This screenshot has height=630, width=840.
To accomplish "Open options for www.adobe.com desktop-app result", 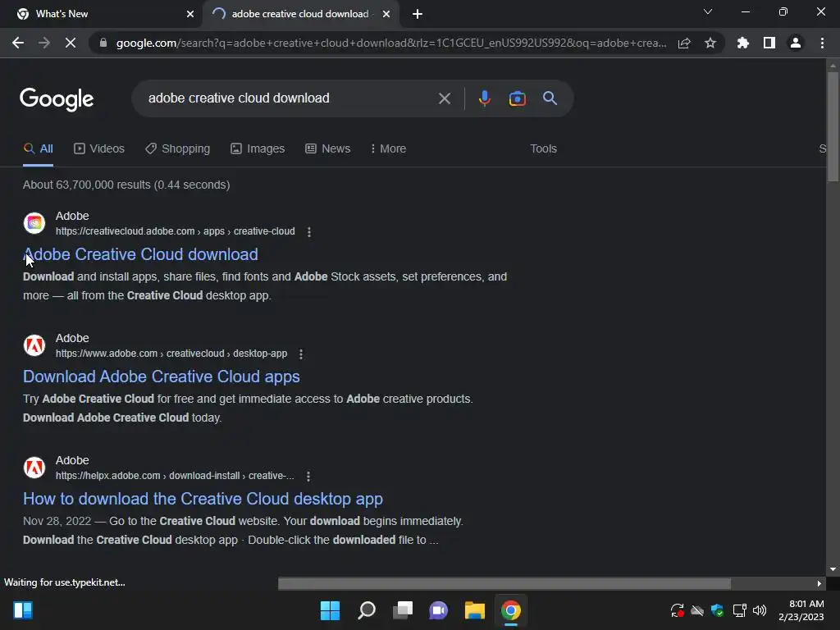I will pos(301,354).
